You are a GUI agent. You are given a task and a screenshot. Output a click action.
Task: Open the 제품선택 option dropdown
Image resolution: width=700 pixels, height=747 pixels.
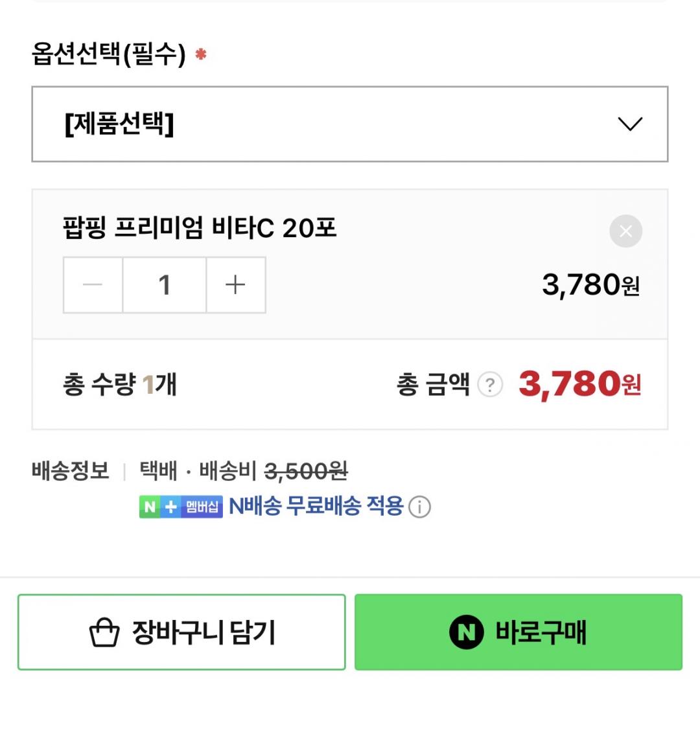point(349,124)
